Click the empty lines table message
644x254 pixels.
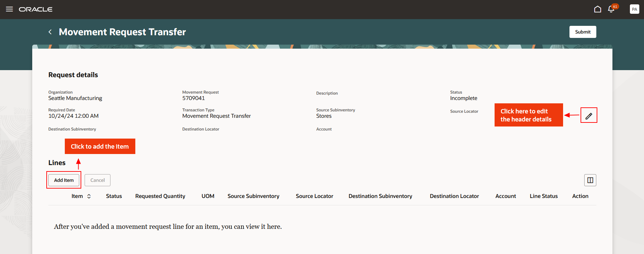pyautogui.click(x=168, y=226)
